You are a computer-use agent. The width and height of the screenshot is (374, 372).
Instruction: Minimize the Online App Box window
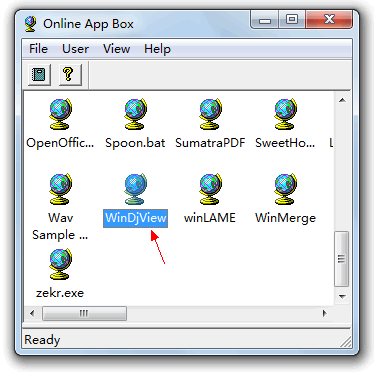265,20
